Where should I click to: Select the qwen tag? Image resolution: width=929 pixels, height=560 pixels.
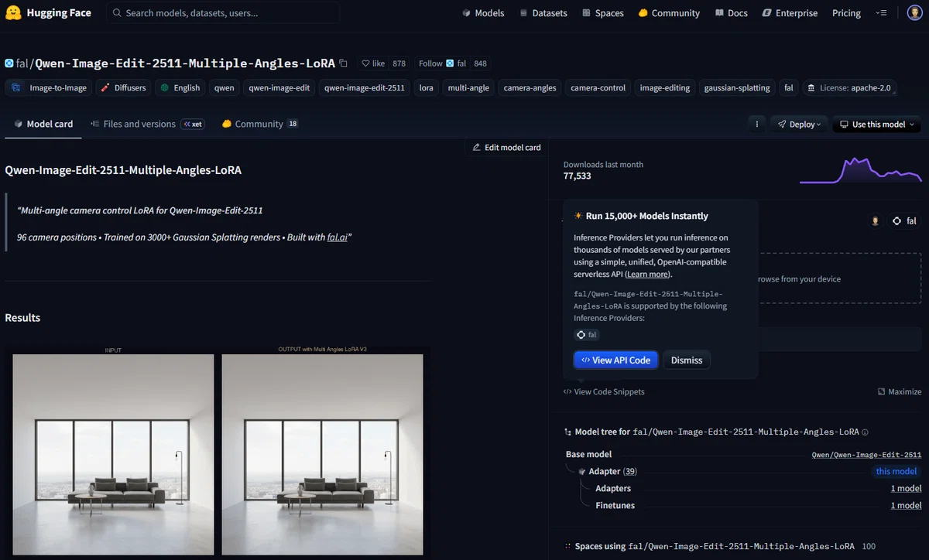pyautogui.click(x=225, y=87)
